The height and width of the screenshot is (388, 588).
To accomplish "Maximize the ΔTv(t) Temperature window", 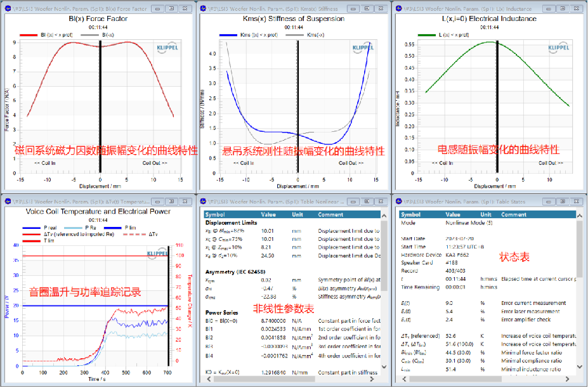I will [x=171, y=202].
